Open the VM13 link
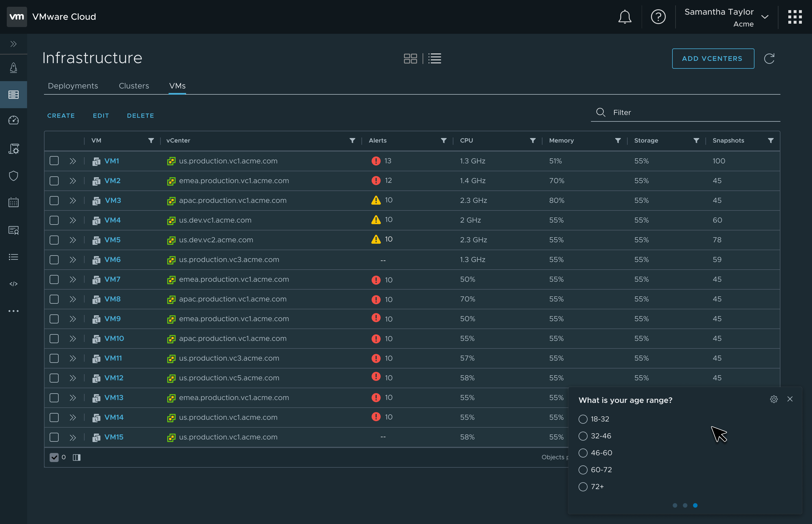This screenshot has width=812, height=524. (x=114, y=398)
